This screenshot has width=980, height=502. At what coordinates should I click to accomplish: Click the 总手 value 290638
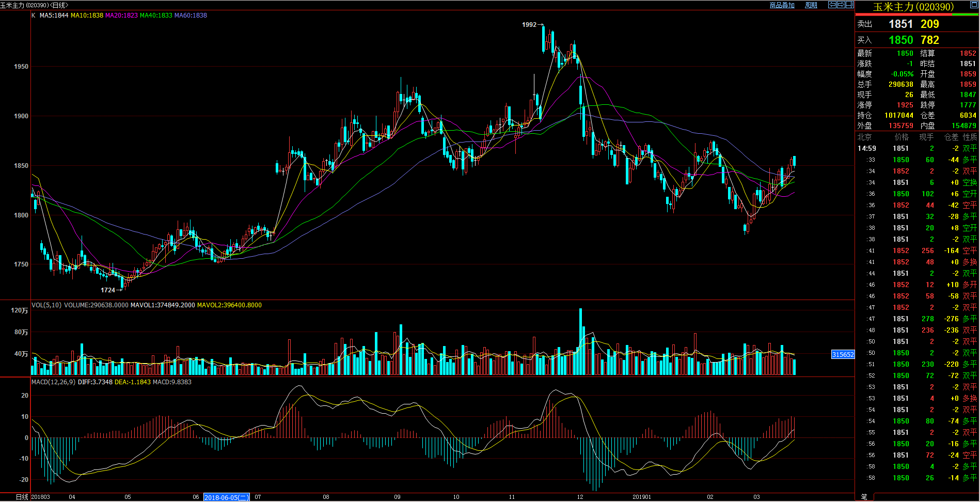(x=900, y=85)
